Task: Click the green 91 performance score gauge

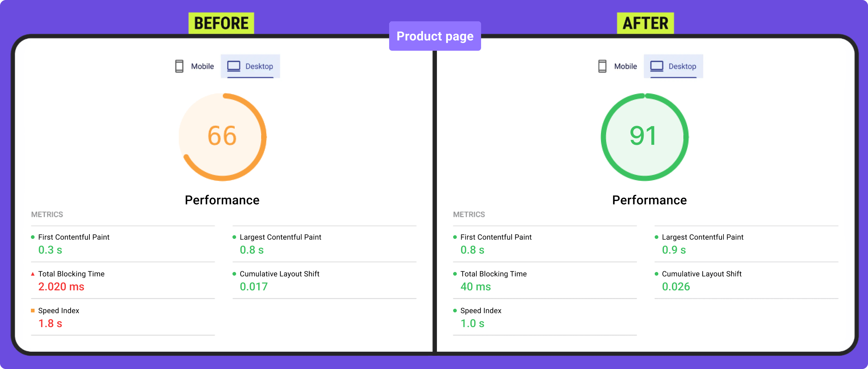Action: coord(644,137)
